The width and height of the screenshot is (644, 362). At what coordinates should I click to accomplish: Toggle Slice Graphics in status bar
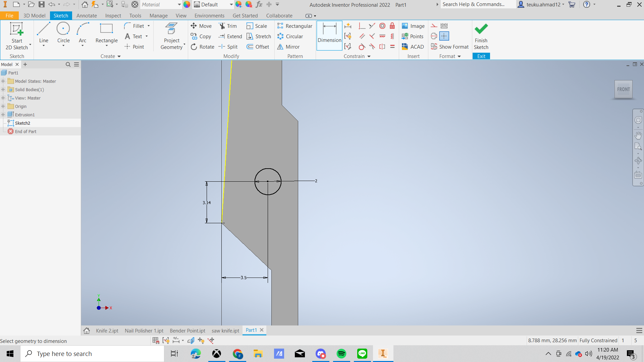tap(191, 341)
